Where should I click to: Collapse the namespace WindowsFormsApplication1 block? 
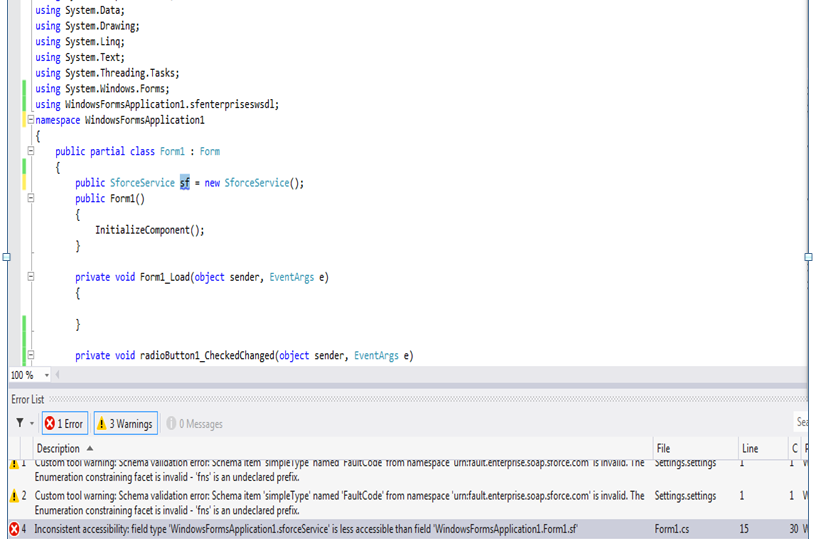click(31, 120)
